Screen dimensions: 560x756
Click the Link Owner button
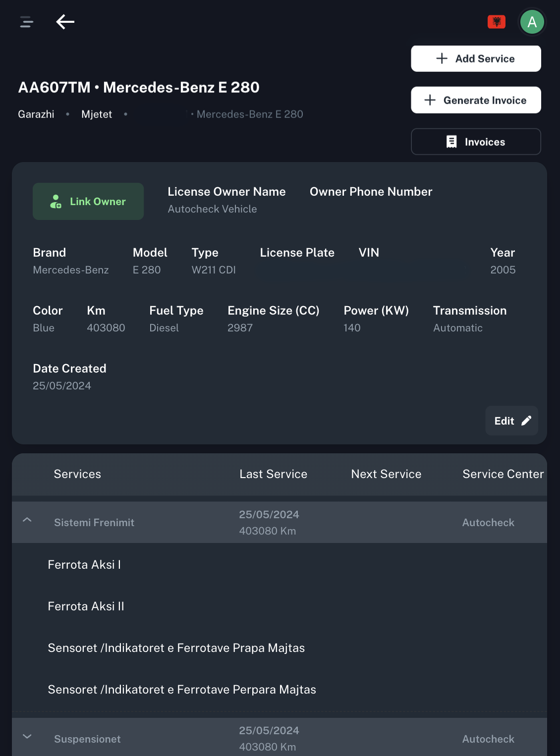(x=88, y=201)
